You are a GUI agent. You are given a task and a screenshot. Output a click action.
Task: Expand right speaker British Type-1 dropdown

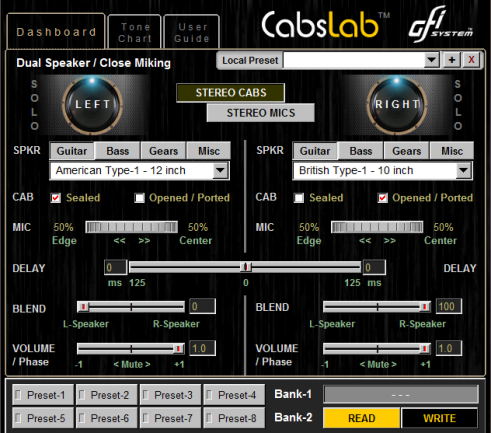[463, 171]
